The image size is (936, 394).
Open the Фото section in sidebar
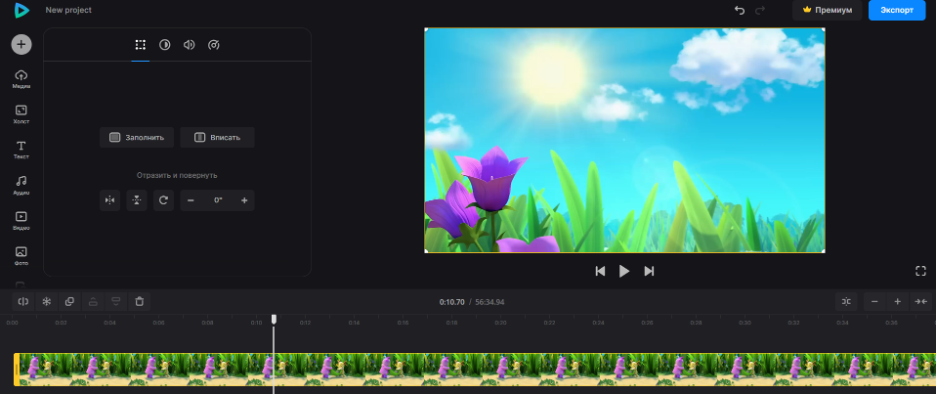pyautogui.click(x=21, y=256)
